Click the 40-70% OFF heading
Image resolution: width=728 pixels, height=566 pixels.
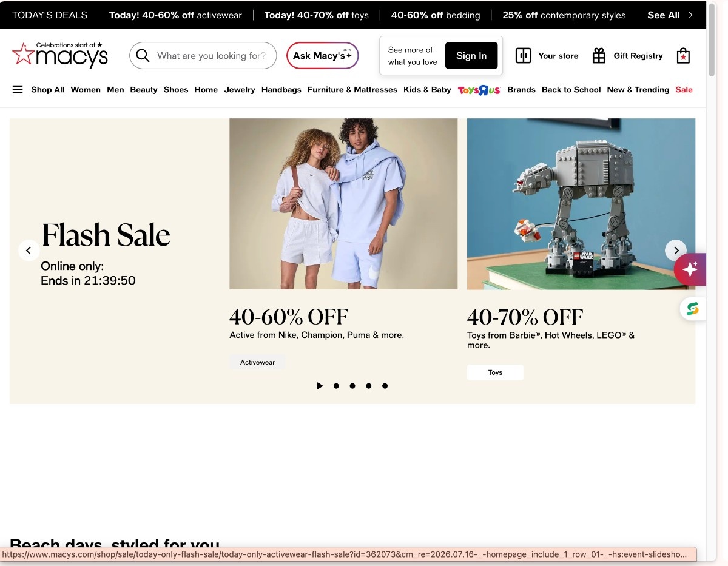525,317
